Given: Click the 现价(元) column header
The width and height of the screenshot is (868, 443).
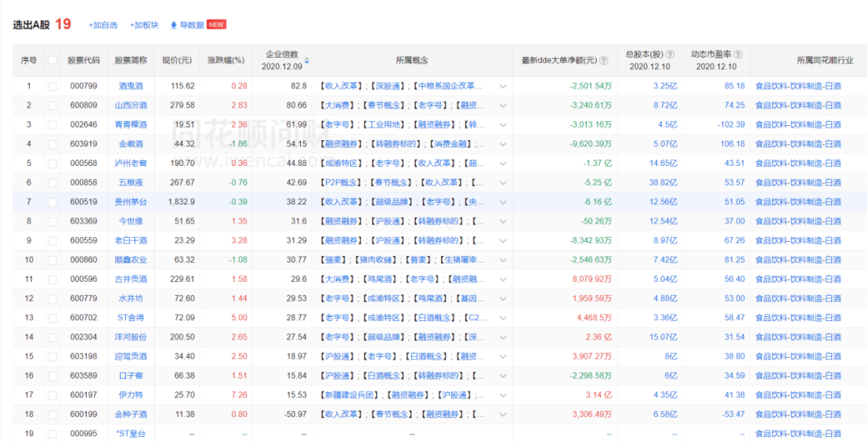Looking at the screenshot, I should point(176,60).
